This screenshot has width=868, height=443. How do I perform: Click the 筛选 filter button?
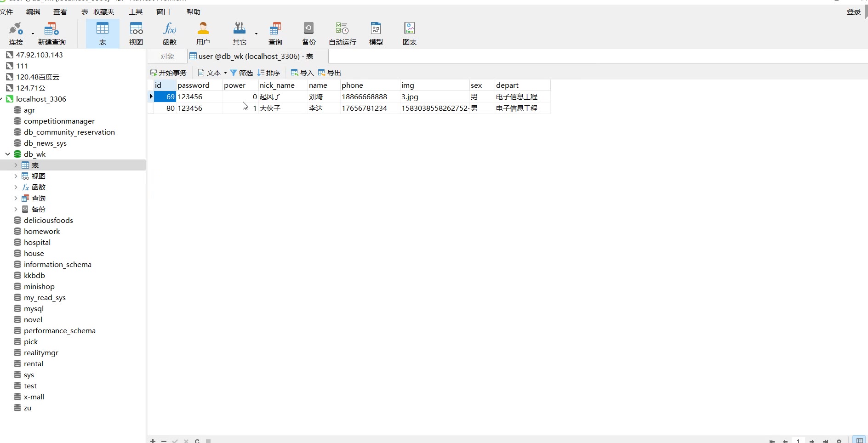pos(241,73)
